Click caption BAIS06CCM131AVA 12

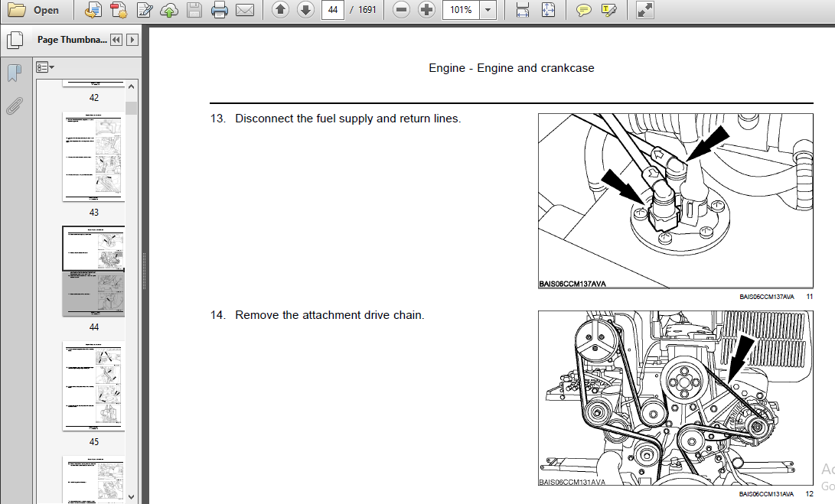tap(776, 494)
